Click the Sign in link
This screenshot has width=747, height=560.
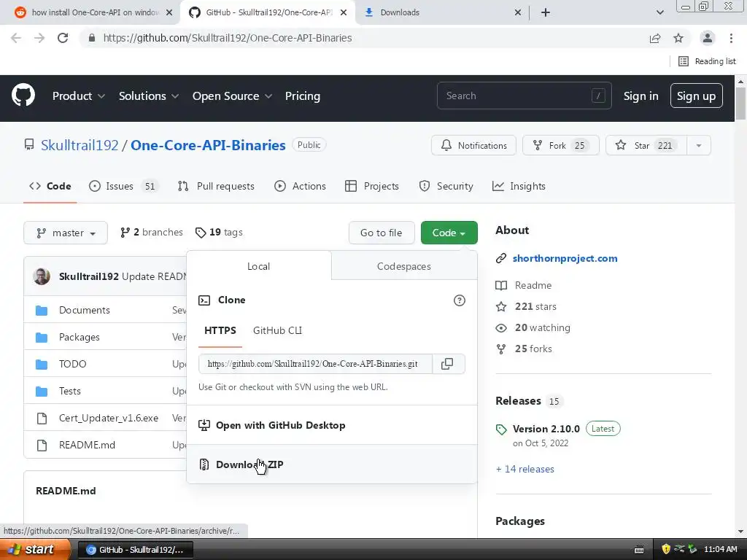(x=640, y=96)
